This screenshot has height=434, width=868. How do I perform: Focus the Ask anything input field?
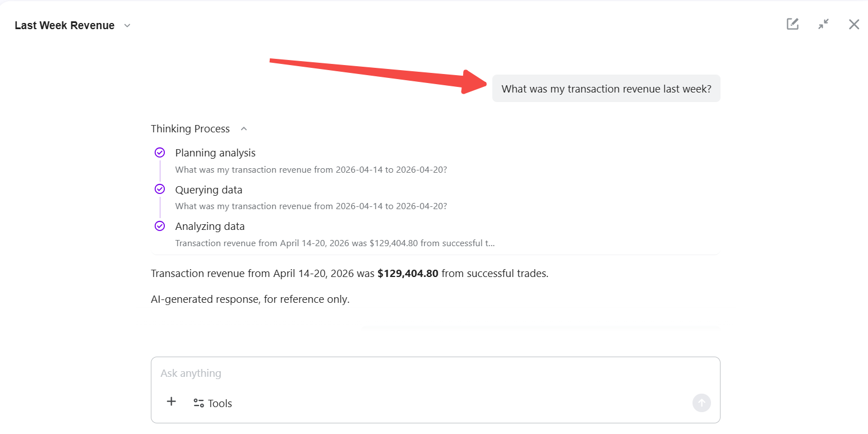(x=426, y=373)
